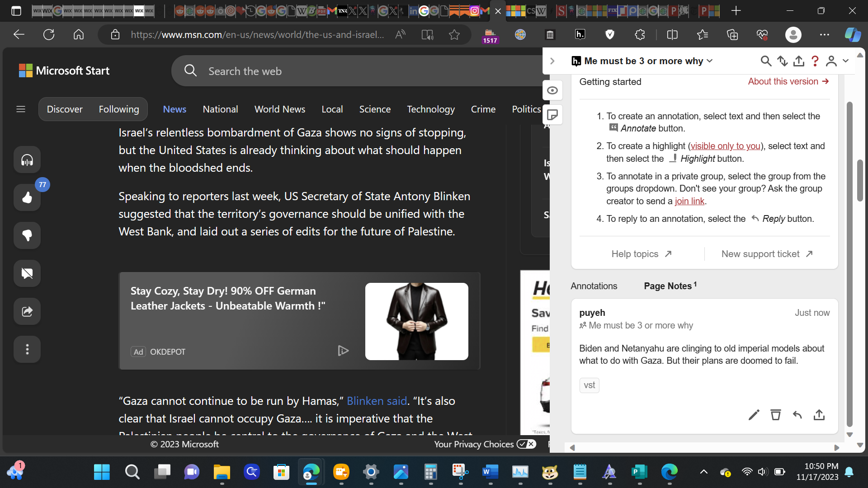Delete puyeh's page note trash icon
Image resolution: width=868 pixels, height=488 pixels.
(x=776, y=415)
